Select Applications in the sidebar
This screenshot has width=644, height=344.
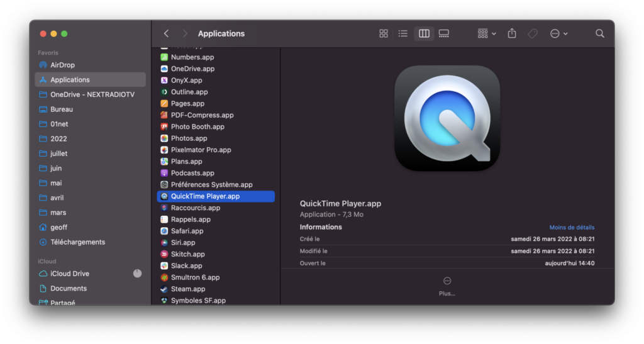[91, 80]
